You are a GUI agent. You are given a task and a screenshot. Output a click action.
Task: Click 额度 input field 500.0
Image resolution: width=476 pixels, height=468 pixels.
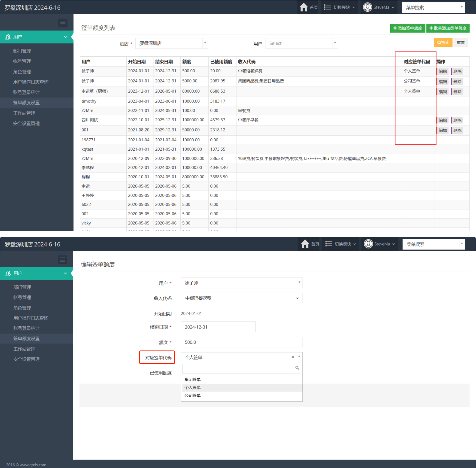point(242,342)
